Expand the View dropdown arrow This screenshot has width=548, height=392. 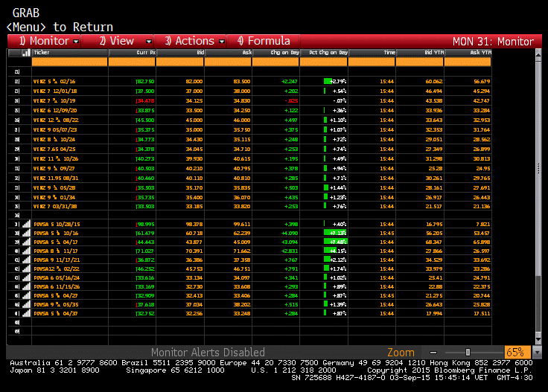pos(148,42)
